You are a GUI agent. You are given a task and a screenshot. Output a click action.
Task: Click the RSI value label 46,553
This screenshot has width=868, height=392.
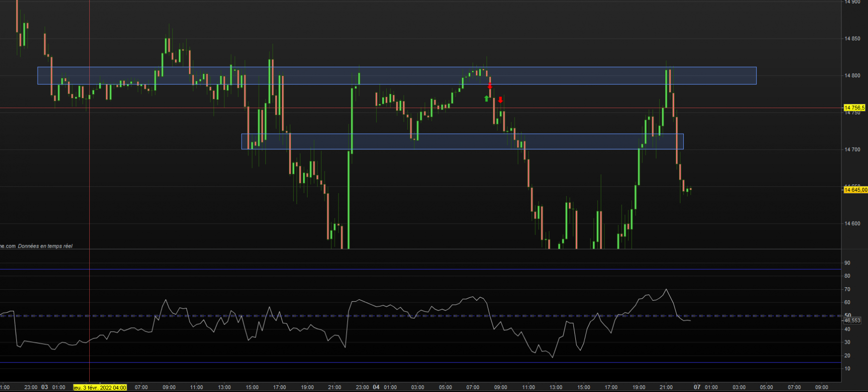(852, 321)
